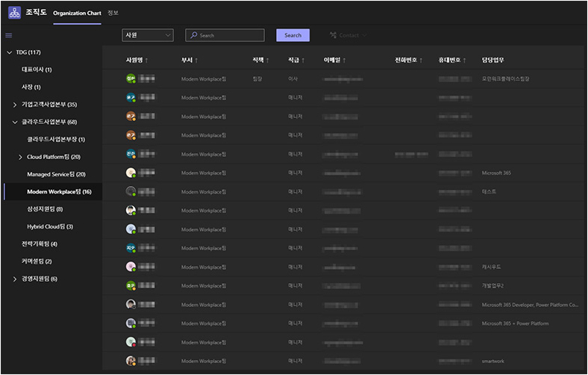Screen dimensions: 588x375
Task: Select 삼성지원팀 (8) node
Action: click(x=45, y=209)
